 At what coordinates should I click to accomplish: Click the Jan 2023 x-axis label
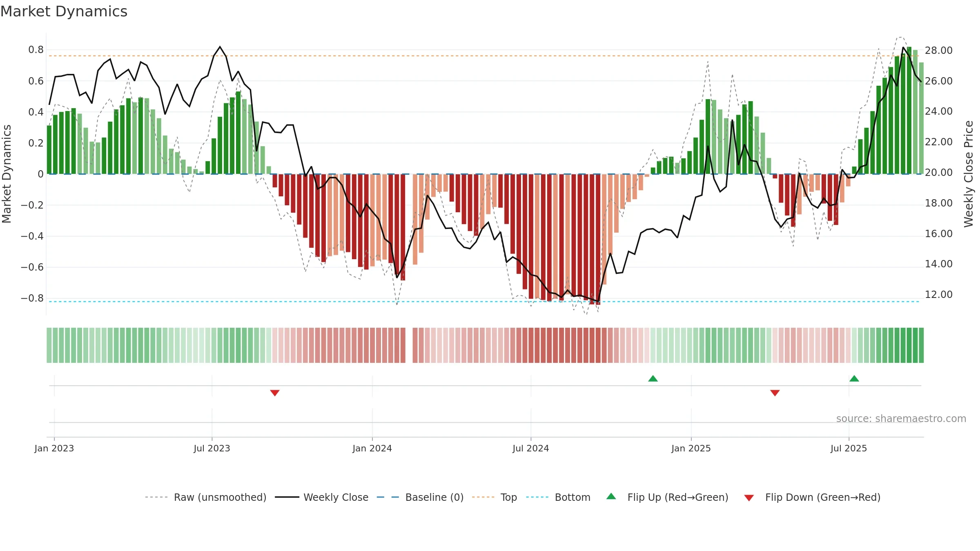pos(54,448)
